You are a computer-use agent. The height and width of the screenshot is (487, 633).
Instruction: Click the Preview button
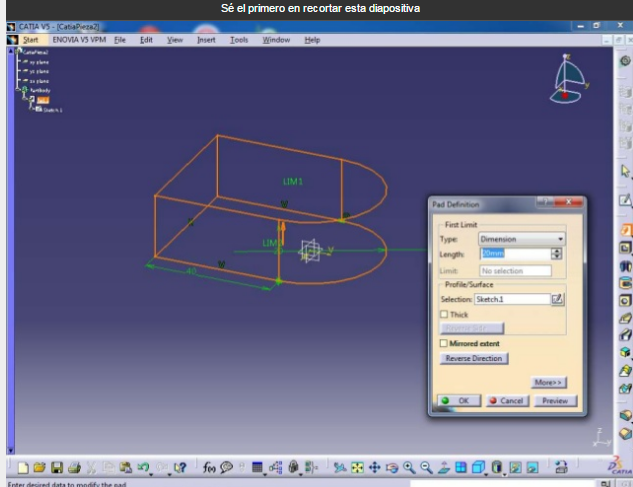coord(555,401)
